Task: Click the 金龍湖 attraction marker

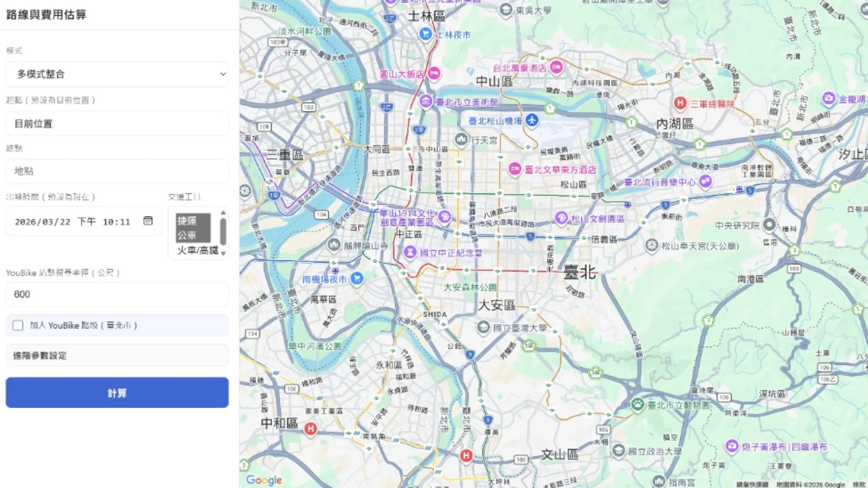Action: point(828,99)
